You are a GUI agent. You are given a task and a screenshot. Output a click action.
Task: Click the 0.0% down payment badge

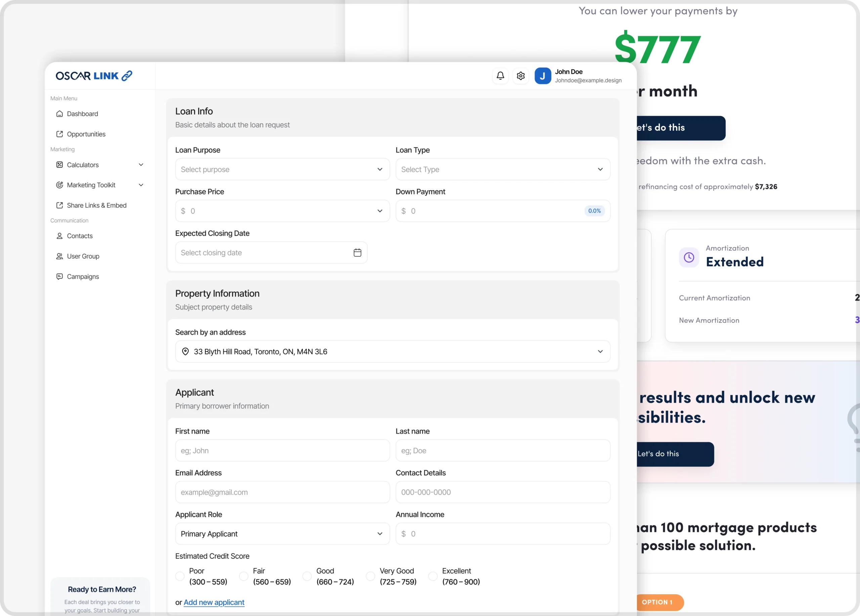click(594, 211)
